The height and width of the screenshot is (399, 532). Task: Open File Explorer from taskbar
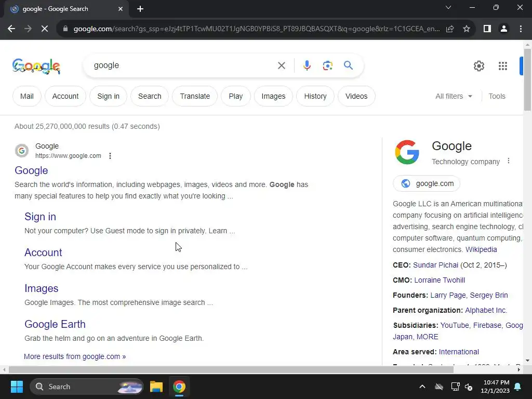point(156,387)
